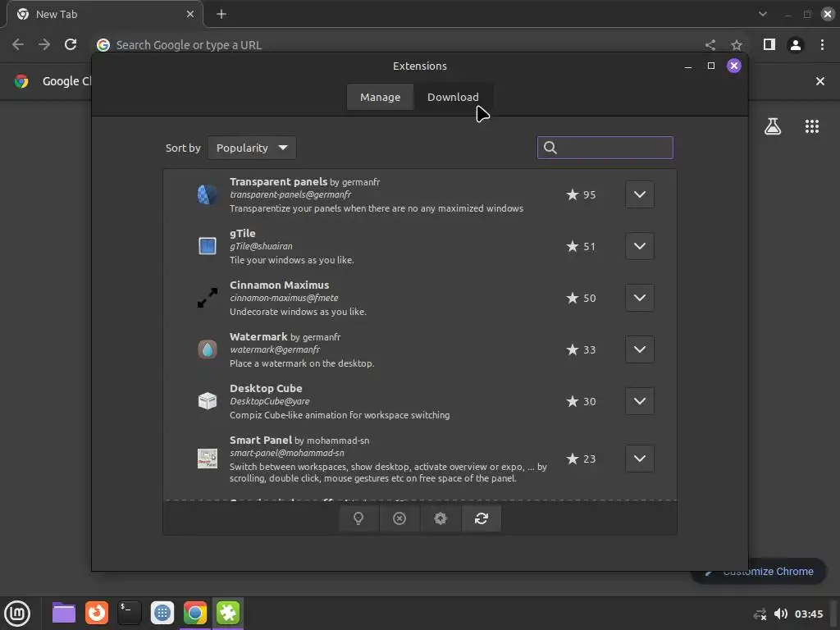Screen dimensions: 840x630
Task: Open Chrome three-dot menu
Action: click(822, 44)
